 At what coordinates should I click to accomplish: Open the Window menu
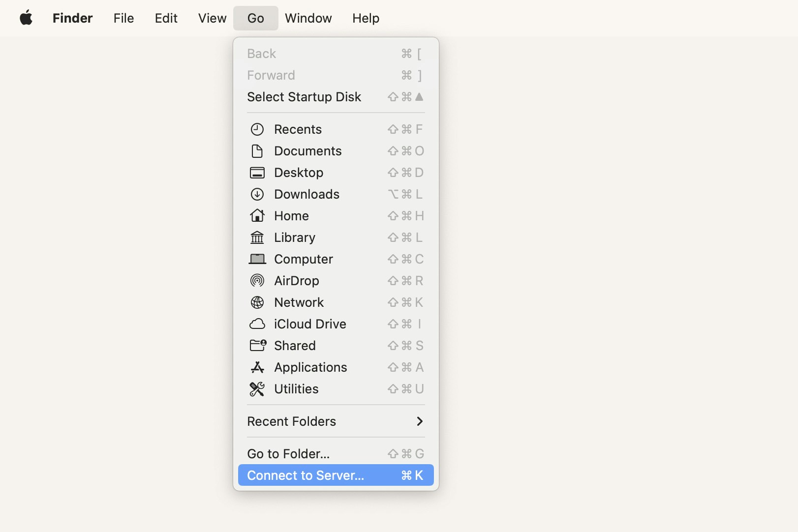click(308, 18)
